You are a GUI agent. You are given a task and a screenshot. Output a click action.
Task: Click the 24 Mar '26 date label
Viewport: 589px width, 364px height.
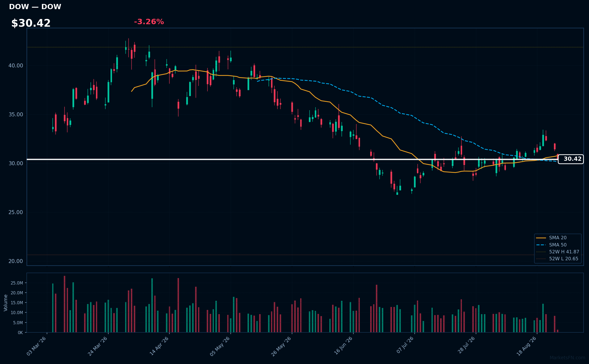[98, 346]
